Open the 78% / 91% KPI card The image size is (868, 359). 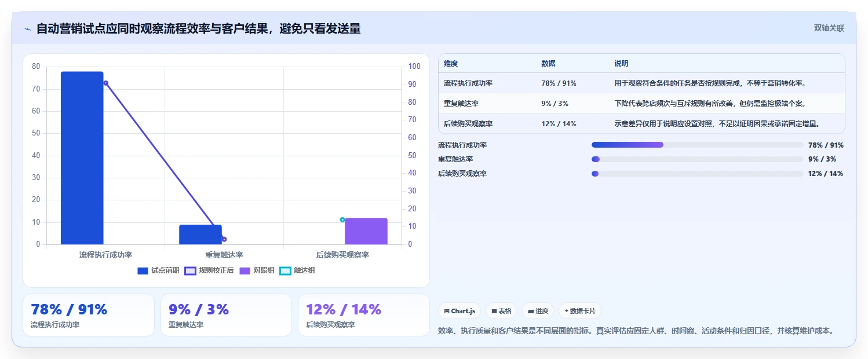pos(89,315)
